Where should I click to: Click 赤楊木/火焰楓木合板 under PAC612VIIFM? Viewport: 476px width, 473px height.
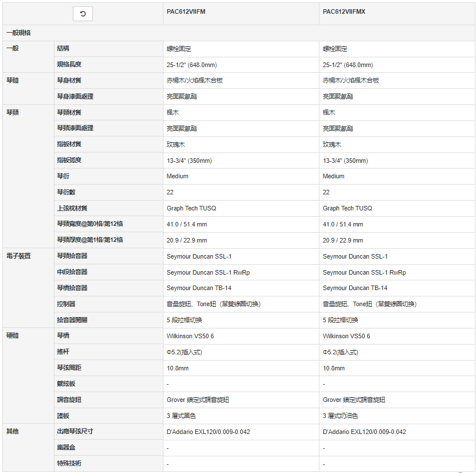point(194,80)
